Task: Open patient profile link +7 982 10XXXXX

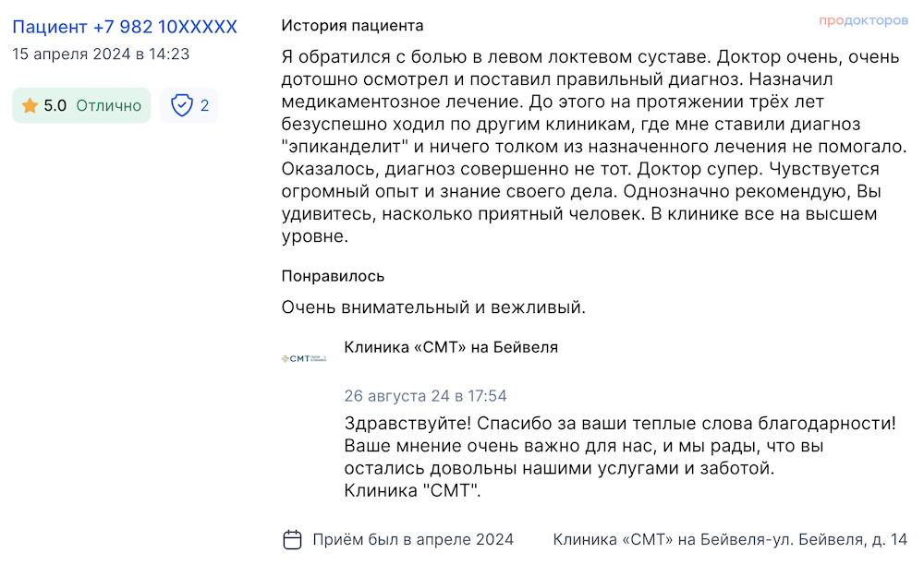Action: [125, 27]
